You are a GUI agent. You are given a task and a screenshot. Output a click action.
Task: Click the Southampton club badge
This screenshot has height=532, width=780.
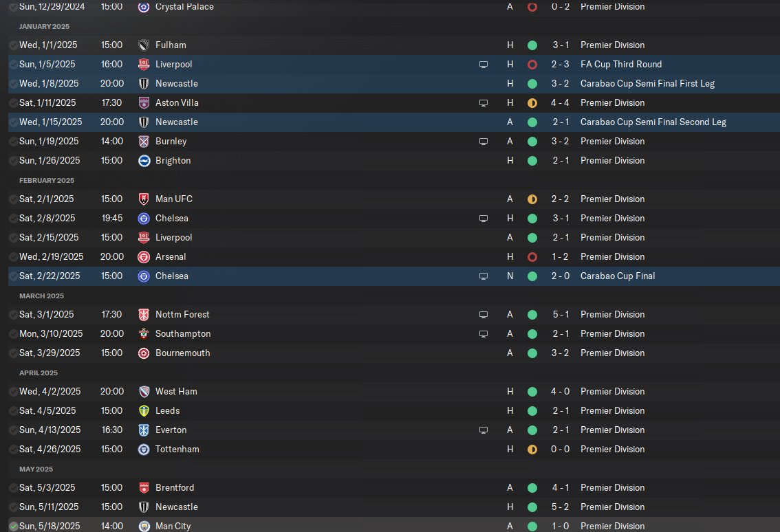click(144, 333)
